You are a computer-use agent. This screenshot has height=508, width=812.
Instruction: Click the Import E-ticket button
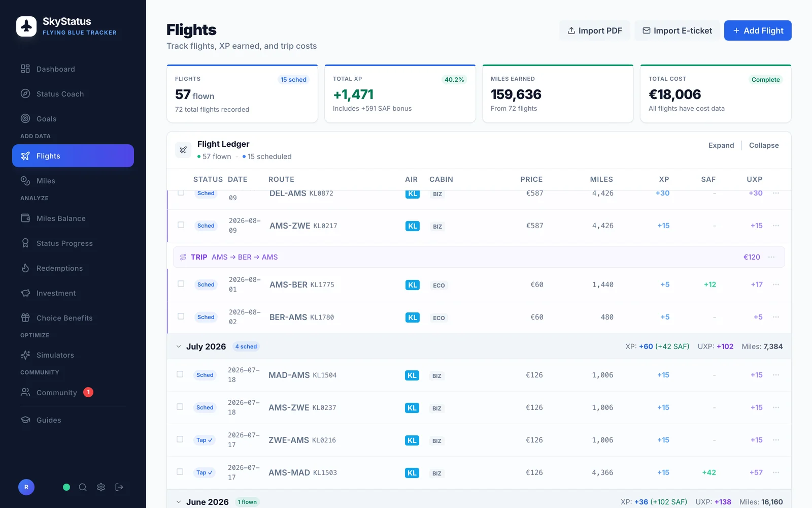tap(677, 30)
